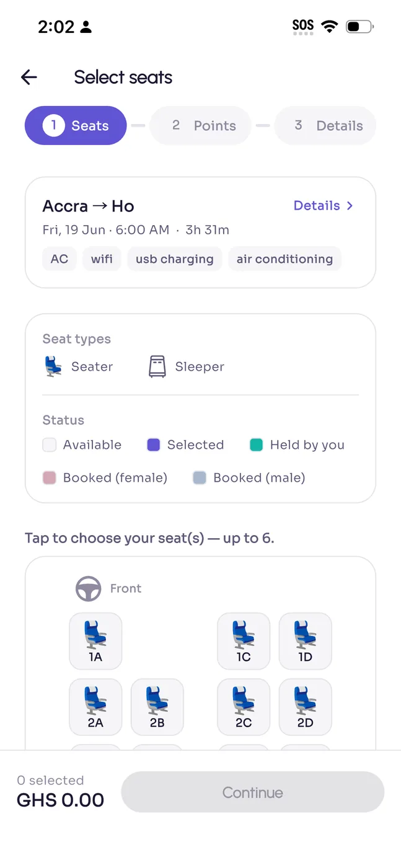Choose seat 2D
The width and height of the screenshot is (401, 868).
coord(306,707)
